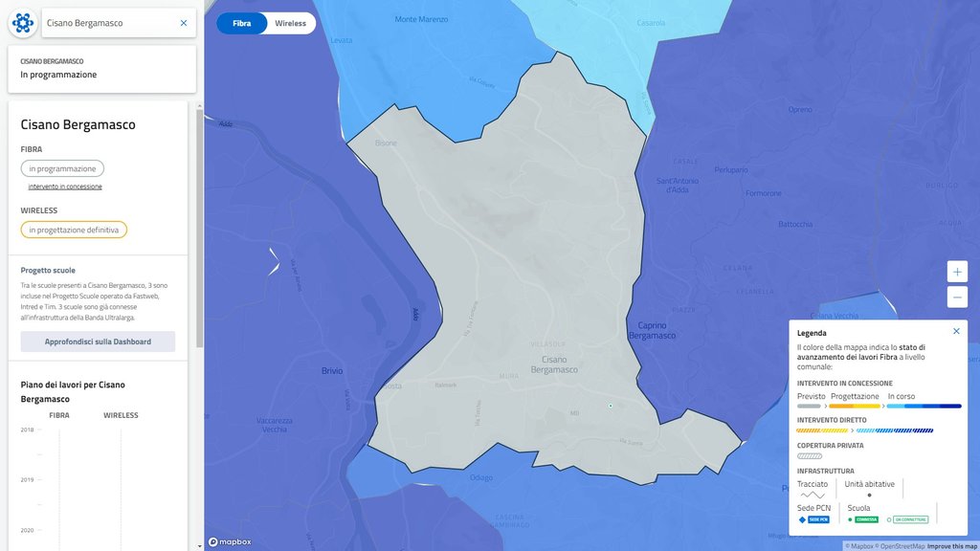980x551 pixels.
Task: Click the sidebar scroll-down arrow
Action: point(199,545)
